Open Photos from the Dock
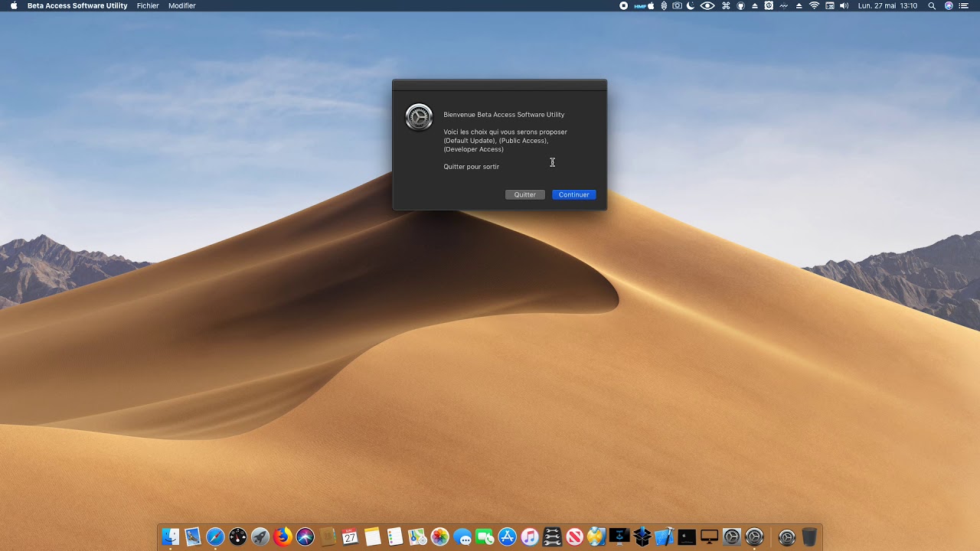Image resolution: width=980 pixels, height=551 pixels. [439, 537]
